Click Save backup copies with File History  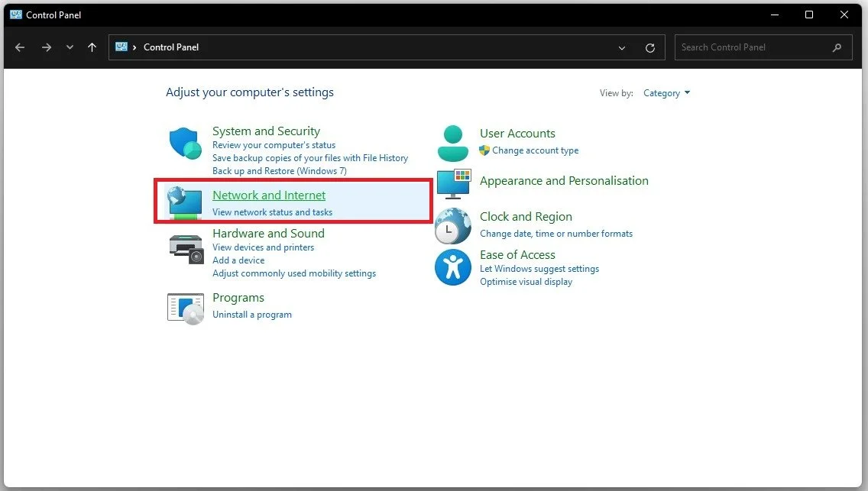click(310, 158)
